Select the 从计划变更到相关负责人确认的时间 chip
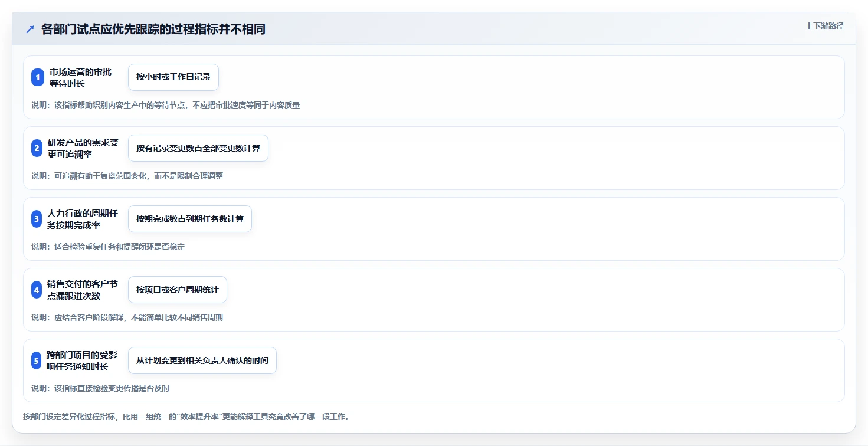Viewport: 868px width, 446px height. [202, 360]
